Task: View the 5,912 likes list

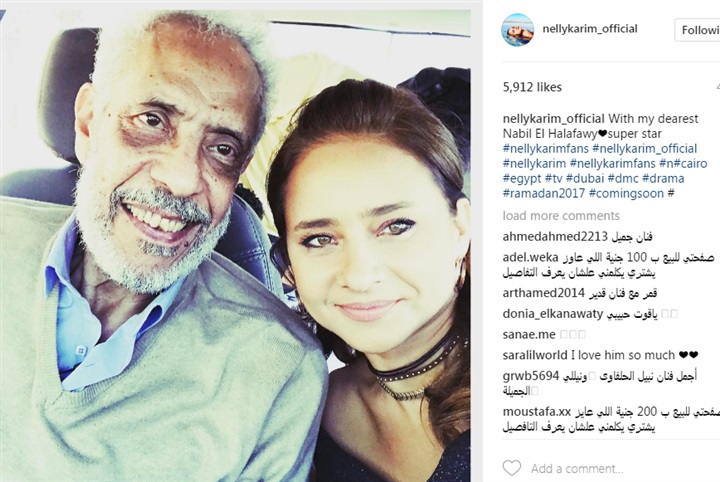Action: (532, 87)
